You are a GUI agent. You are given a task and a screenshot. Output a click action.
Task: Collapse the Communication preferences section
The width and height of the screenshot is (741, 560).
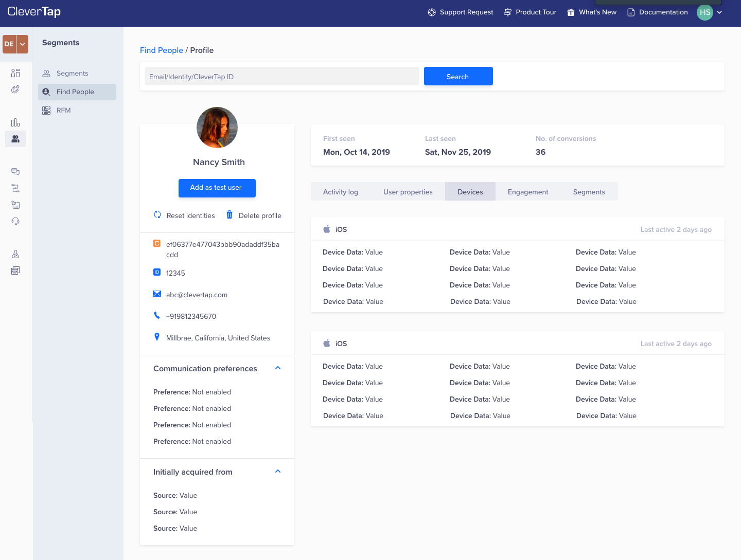[278, 368]
